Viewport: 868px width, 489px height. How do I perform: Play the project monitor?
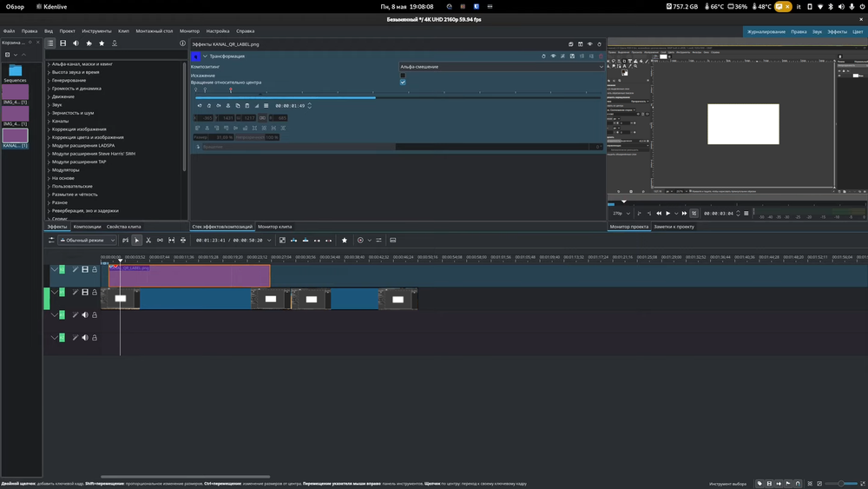pos(668,213)
